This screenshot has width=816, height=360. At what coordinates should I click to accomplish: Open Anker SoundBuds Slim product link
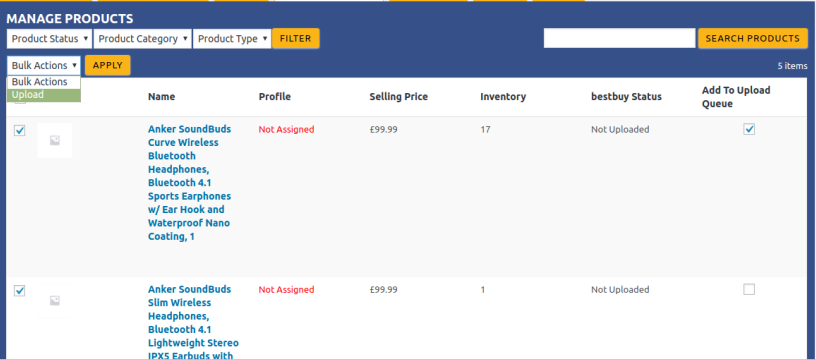coord(193,323)
